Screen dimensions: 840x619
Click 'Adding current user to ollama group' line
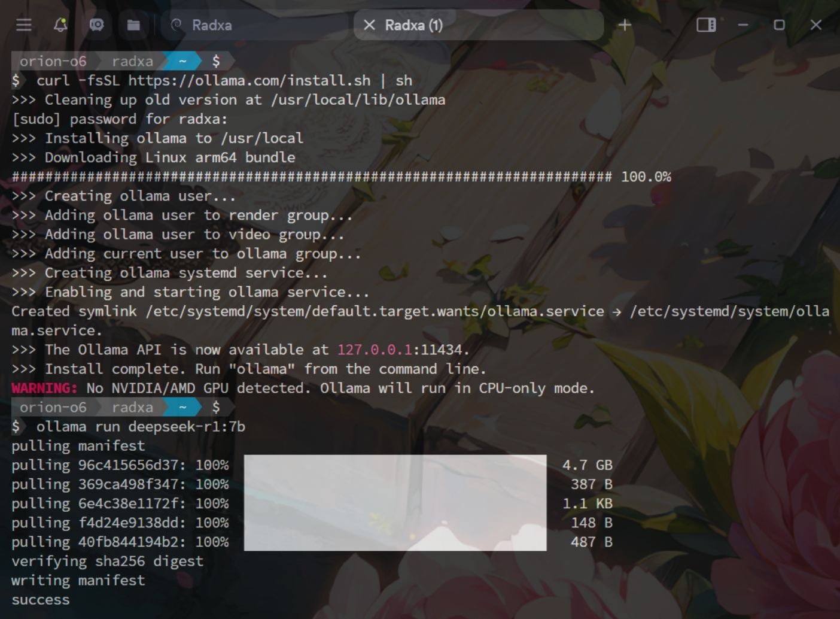[x=187, y=254]
